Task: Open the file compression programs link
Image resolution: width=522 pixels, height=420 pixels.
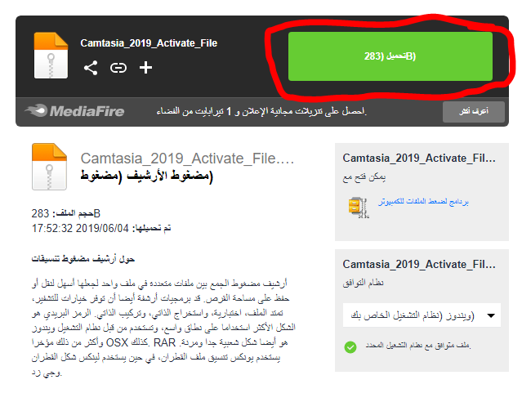Action: point(423,202)
